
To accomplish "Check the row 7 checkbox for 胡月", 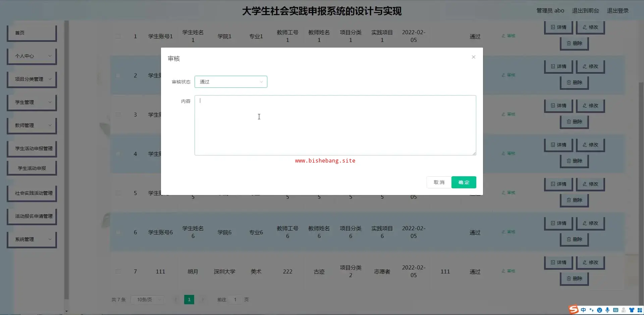I will tap(118, 271).
